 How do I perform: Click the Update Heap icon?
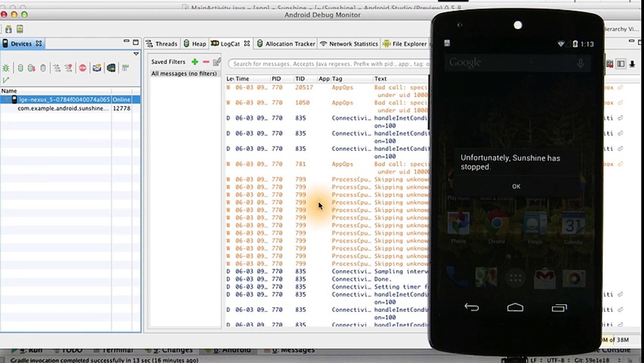pyautogui.click(x=21, y=68)
